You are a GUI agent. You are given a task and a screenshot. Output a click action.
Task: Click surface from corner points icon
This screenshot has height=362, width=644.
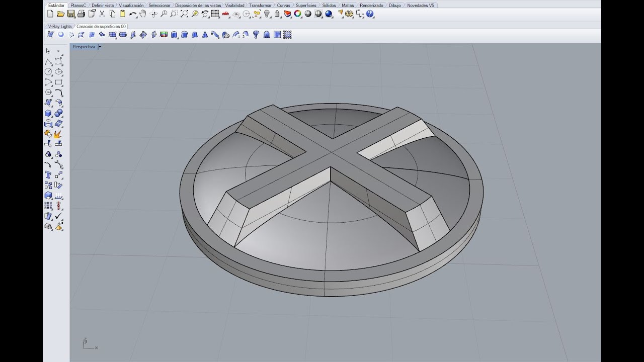pyautogui.click(x=50, y=35)
